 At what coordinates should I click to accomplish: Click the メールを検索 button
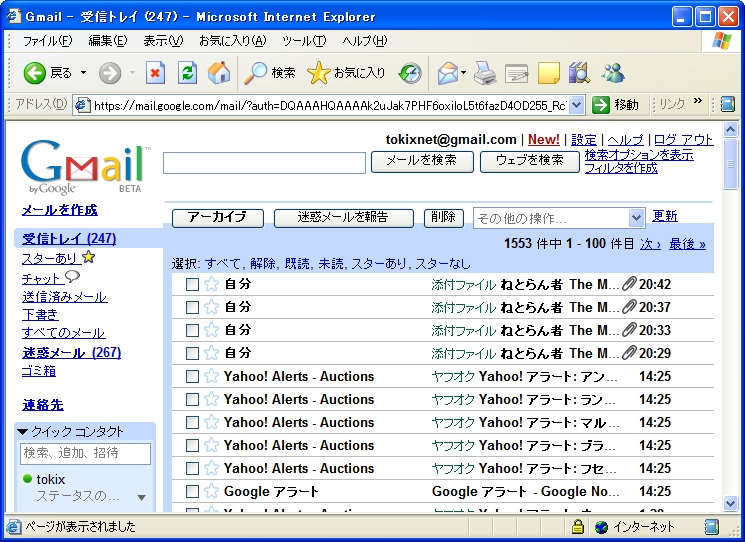tap(422, 162)
